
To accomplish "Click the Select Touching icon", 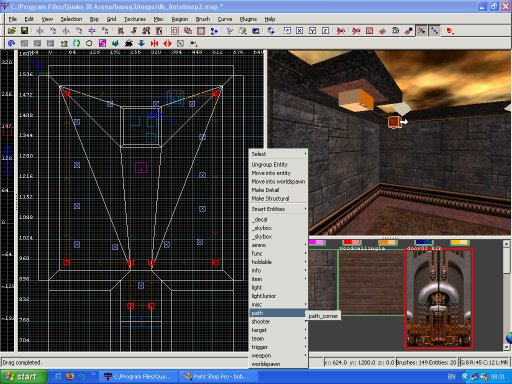I will 134,31.
